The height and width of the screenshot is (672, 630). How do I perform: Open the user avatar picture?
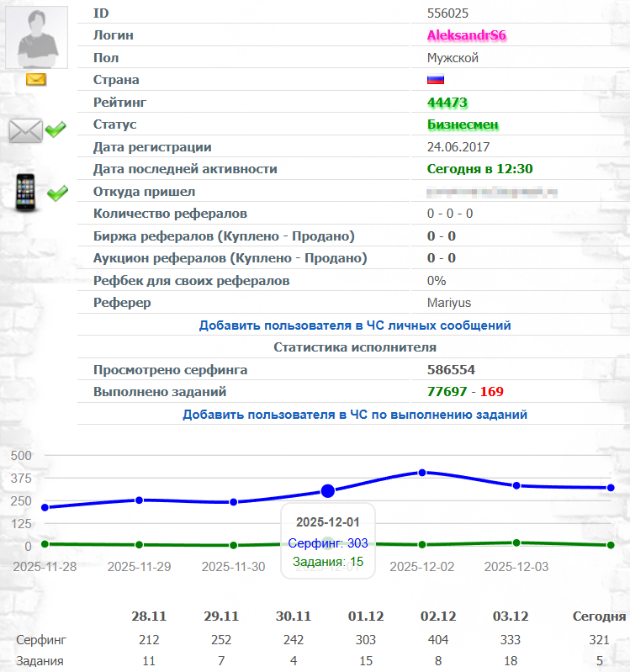pos(35,38)
